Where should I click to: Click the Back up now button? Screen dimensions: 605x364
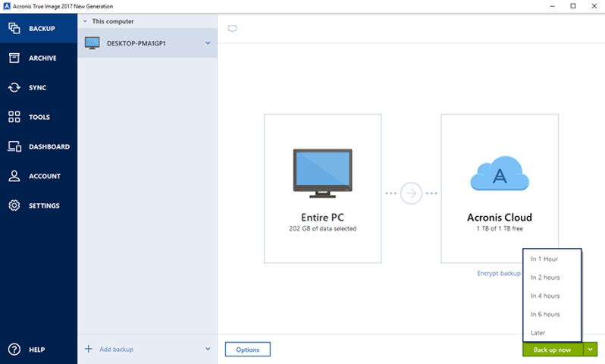point(553,350)
